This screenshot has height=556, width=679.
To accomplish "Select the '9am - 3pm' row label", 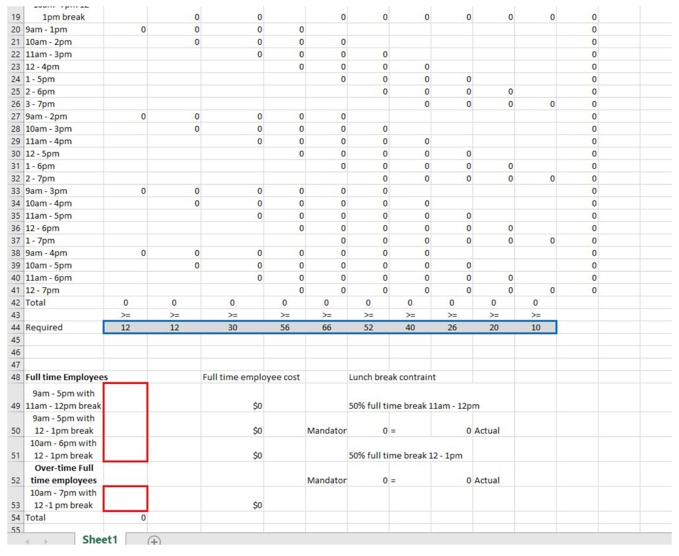I will coord(46,191).
